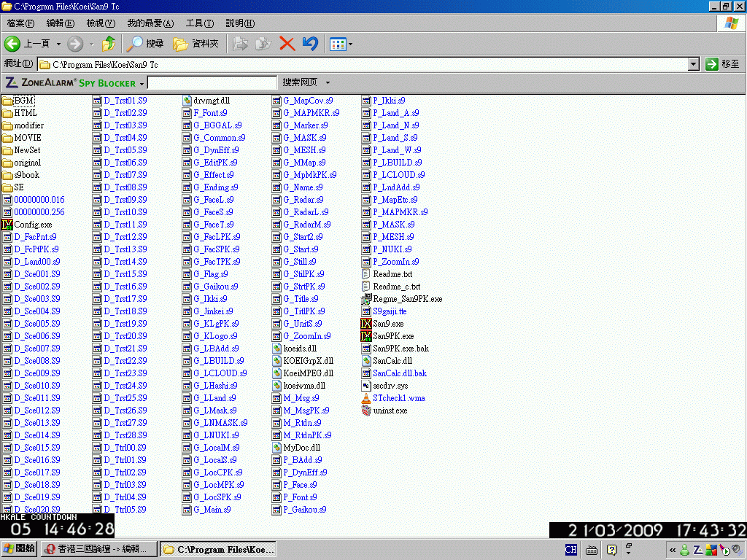The image size is (747, 560).
Task: Open the back history dropdown arrow
Action: 58,44
